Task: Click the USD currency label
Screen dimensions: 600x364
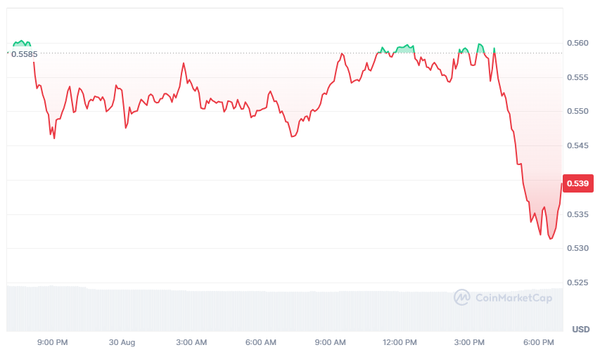Action: click(580, 330)
